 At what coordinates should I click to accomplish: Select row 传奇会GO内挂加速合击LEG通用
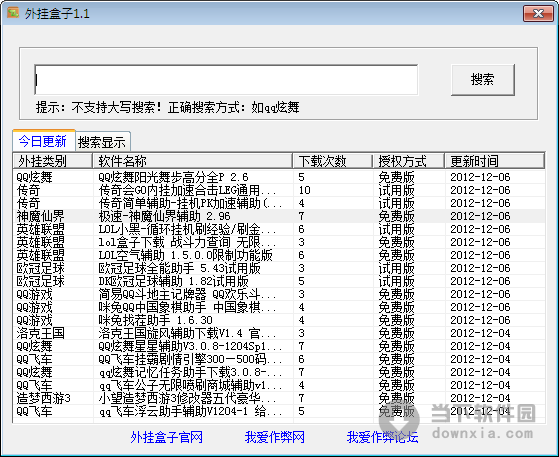tap(280, 190)
